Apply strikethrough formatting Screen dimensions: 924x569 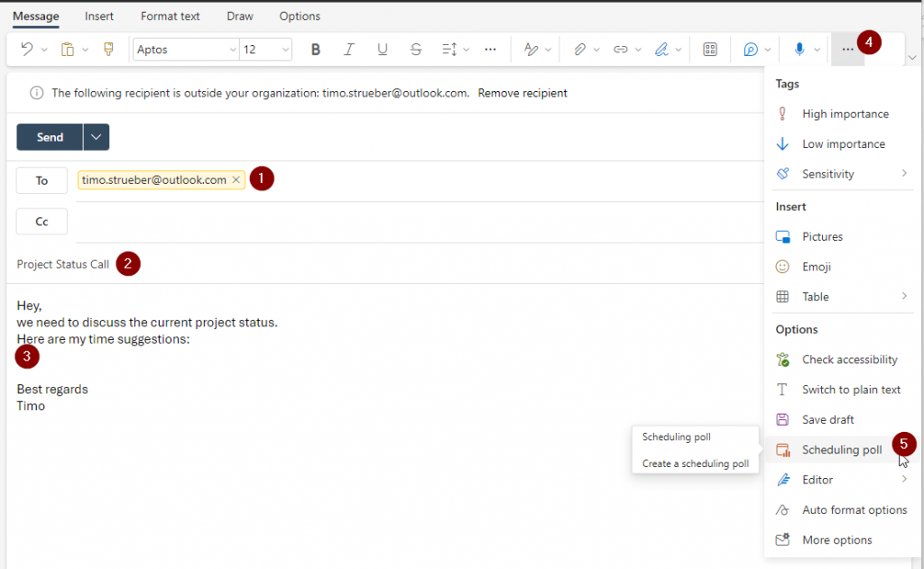[416, 50]
